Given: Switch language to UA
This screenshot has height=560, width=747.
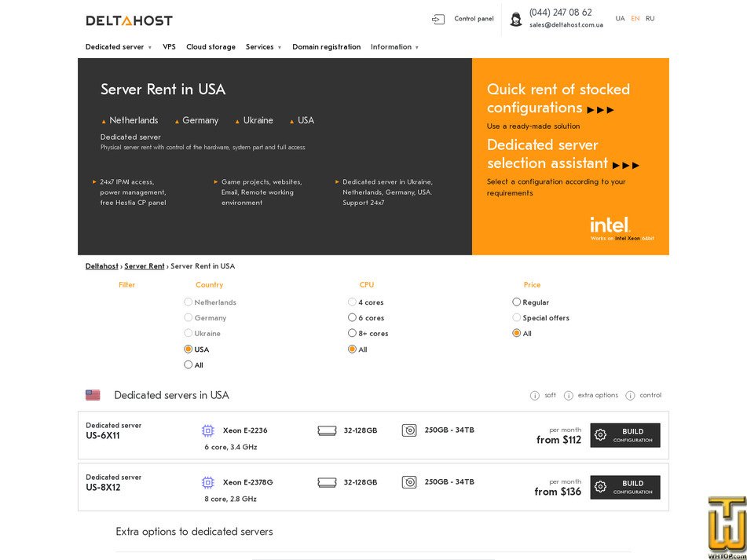Looking at the screenshot, I should (x=620, y=19).
